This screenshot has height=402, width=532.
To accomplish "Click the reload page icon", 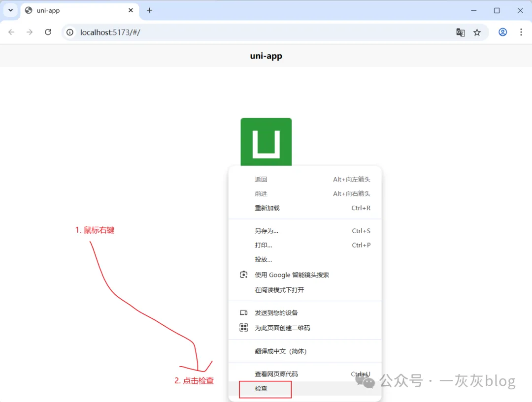I will [x=48, y=32].
